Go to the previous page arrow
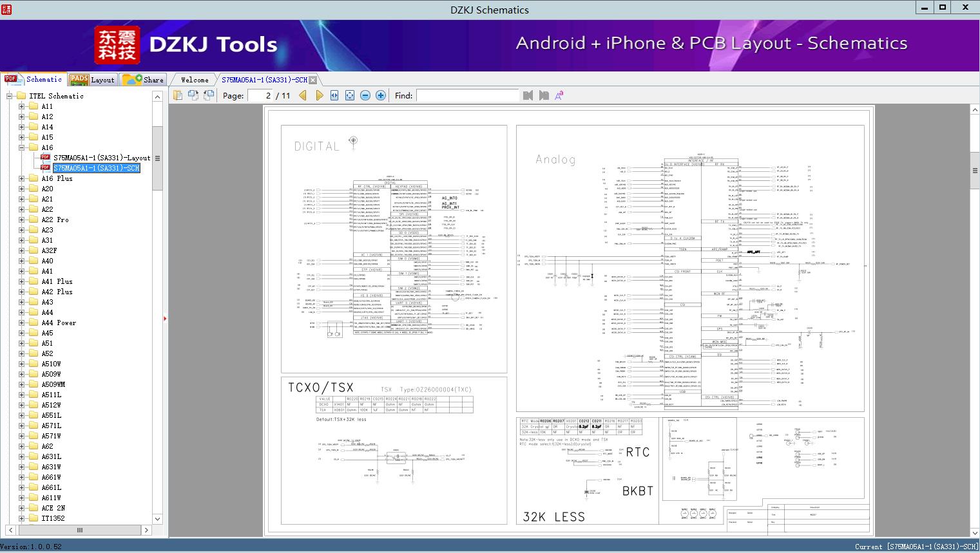 pyautogui.click(x=303, y=95)
